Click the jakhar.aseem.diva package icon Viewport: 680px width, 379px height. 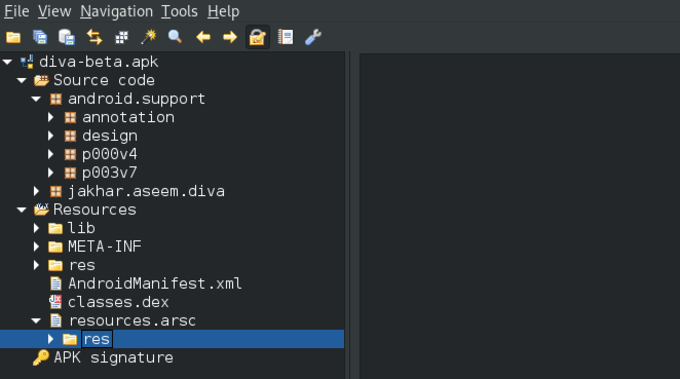coord(56,191)
